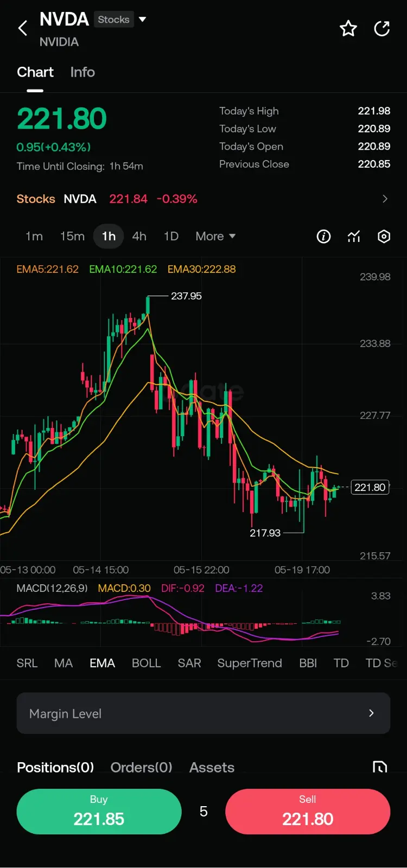The height and width of the screenshot is (868, 407).
Task: Enable the SAR indicator
Action: [x=189, y=663]
